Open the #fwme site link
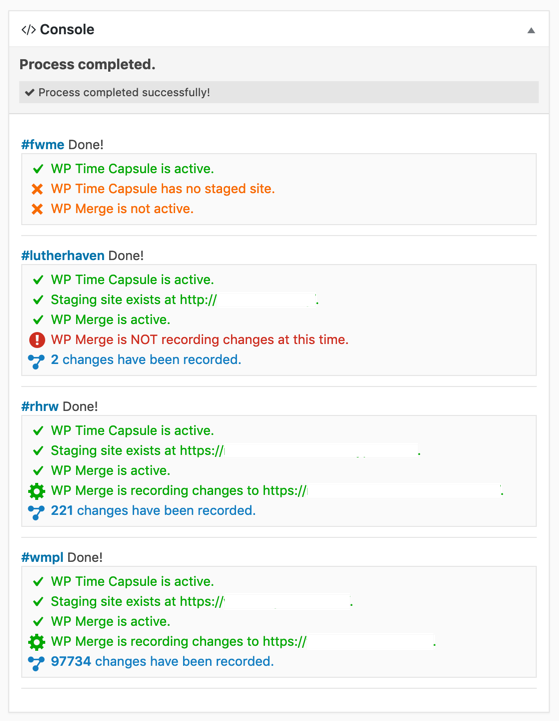The height and width of the screenshot is (721, 559). coord(43,144)
